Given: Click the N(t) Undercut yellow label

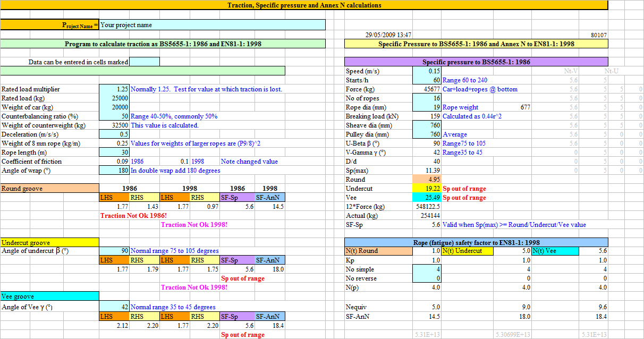Looking at the screenshot, I should point(467,251).
